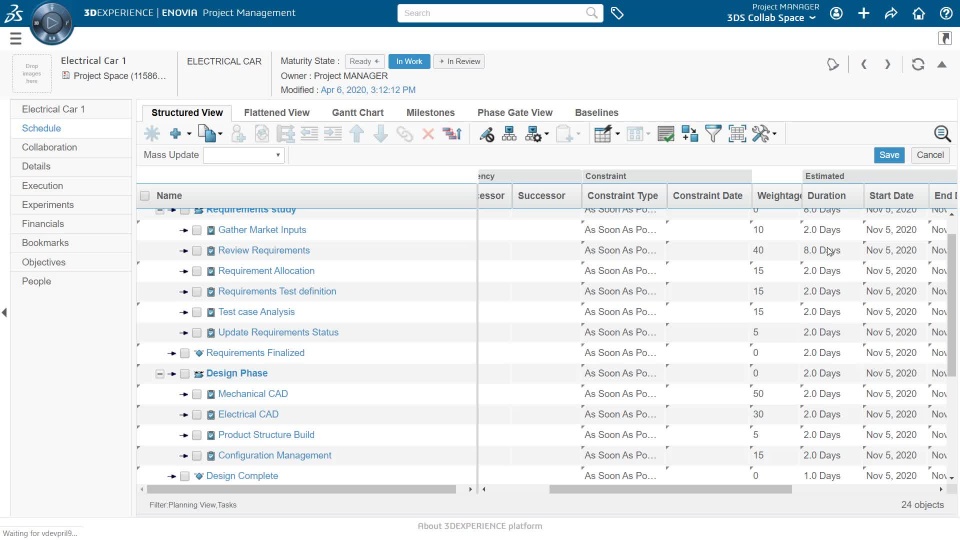Save the schedule changes
This screenshot has height=540, width=960.
[x=889, y=155]
